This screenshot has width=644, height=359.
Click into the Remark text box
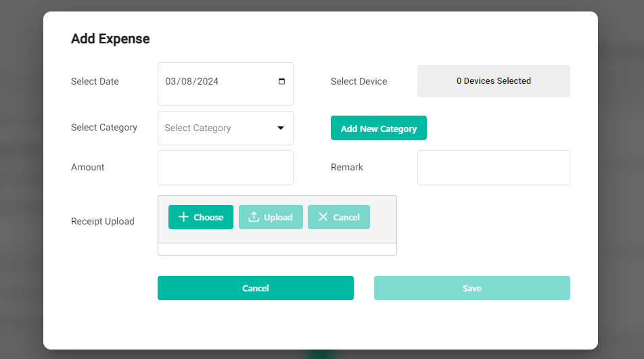tap(493, 168)
